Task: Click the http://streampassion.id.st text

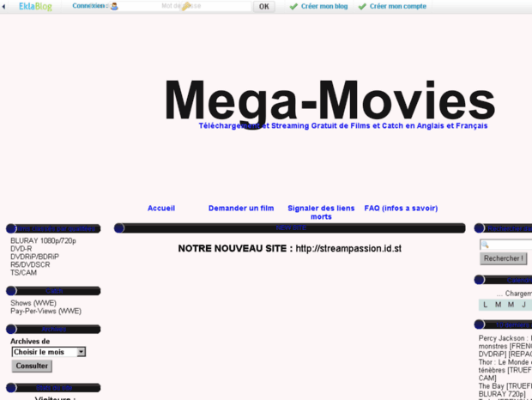Action: click(348, 248)
